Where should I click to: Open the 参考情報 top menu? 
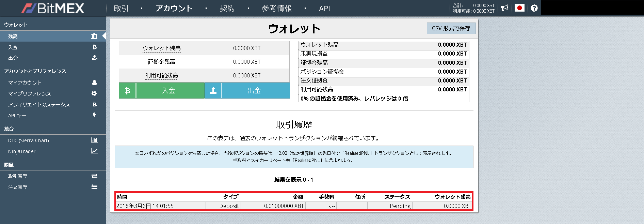pos(277,9)
